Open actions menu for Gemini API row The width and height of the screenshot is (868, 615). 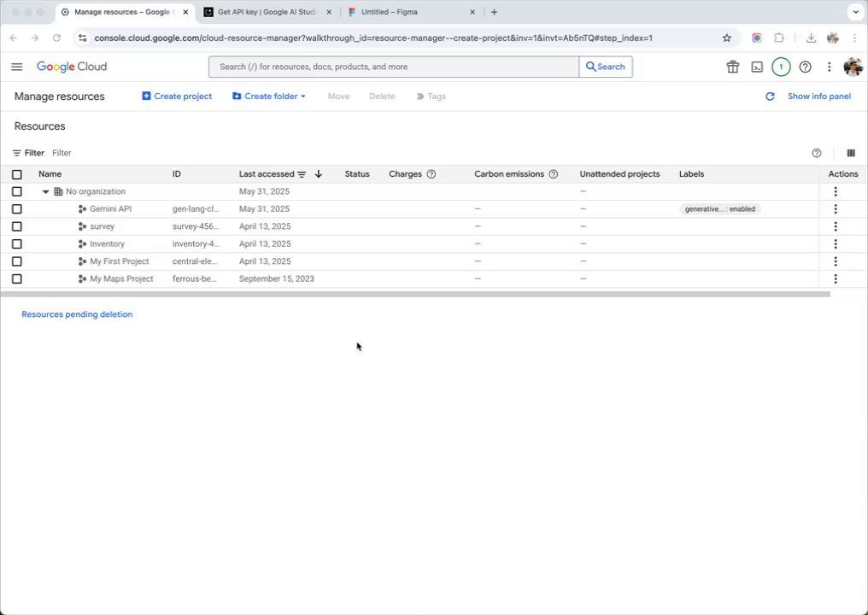pos(836,209)
